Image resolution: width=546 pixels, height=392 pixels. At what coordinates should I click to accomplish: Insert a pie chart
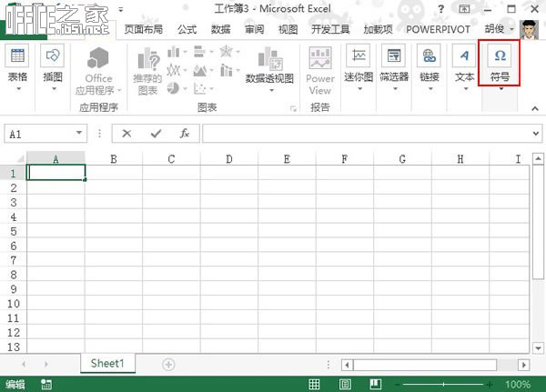(174, 88)
